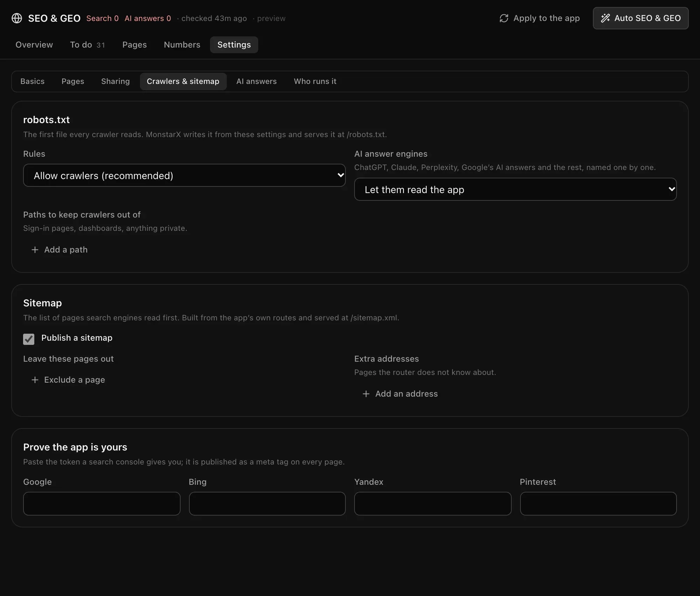Image resolution: width=700 pixels, height=596 pixels.
Task: Focus the Google verification token field
Action: coord(102,504)
